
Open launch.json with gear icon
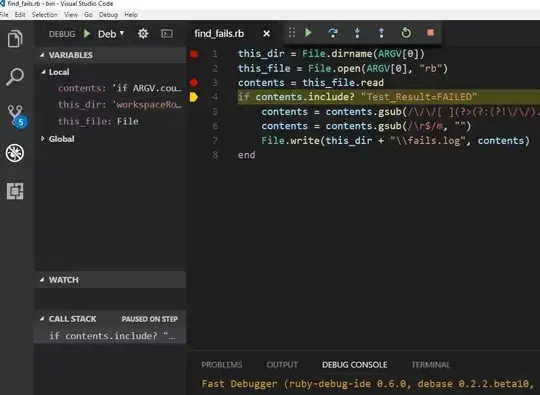coord(143,34)
